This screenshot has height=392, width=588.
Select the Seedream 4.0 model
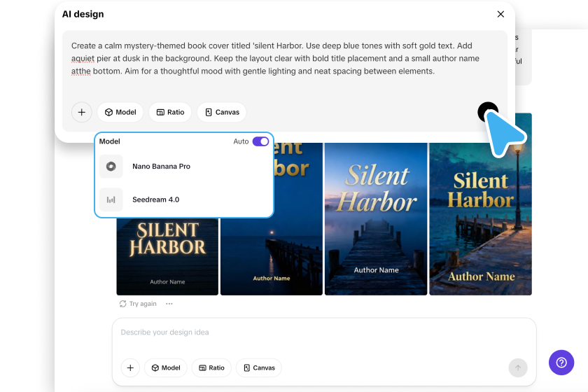[183, 199]
